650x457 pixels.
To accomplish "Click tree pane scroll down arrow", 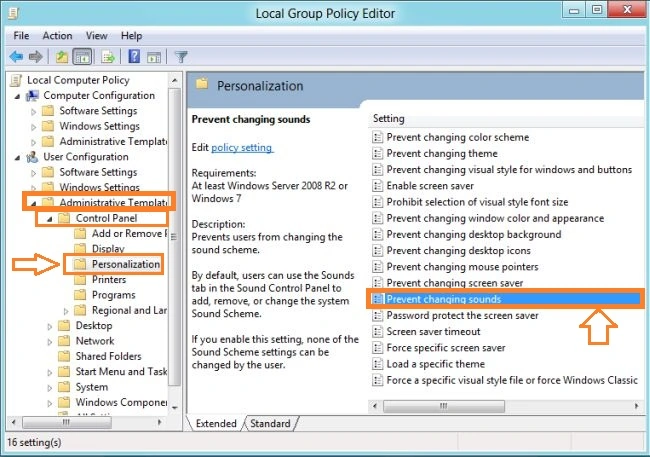I will point(175,408).
